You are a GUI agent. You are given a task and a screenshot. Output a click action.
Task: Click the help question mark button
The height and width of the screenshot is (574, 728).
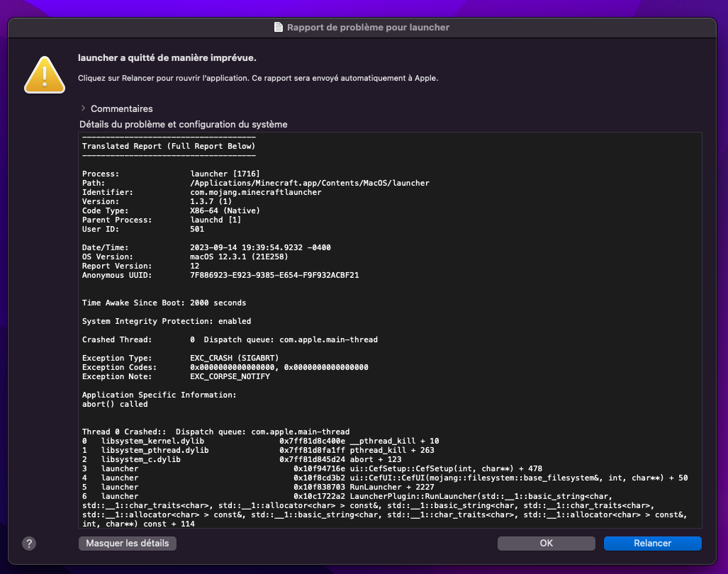tap(29, 544)
